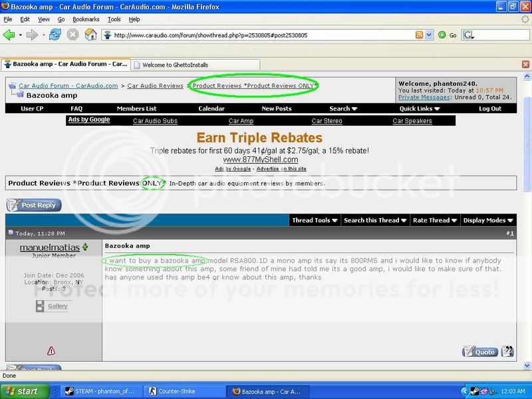Open the Calendar link
This screenshot has height=399, width=532.
tap(211, 108)
